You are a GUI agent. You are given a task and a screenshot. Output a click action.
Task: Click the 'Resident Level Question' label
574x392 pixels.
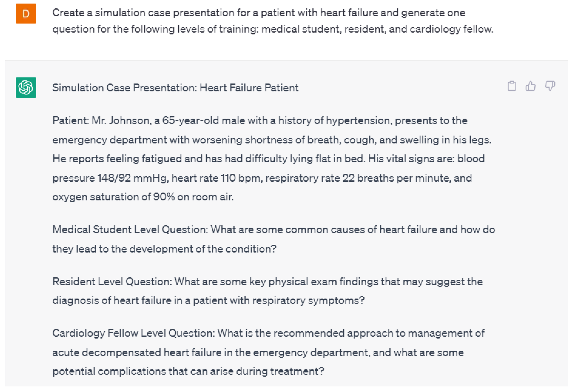tap(112, 282)
